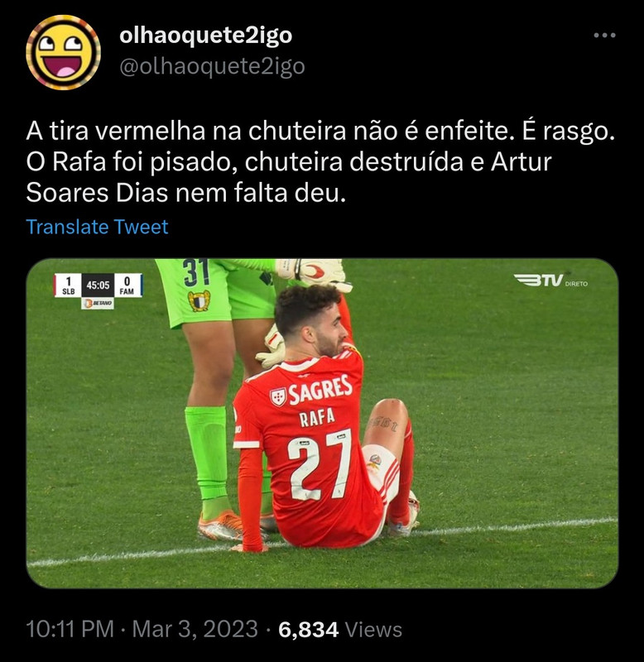The width and height of the screenshot is (644, 662).
Task: Open the olhaoquete2igo display name
Action: click(205, 35)
